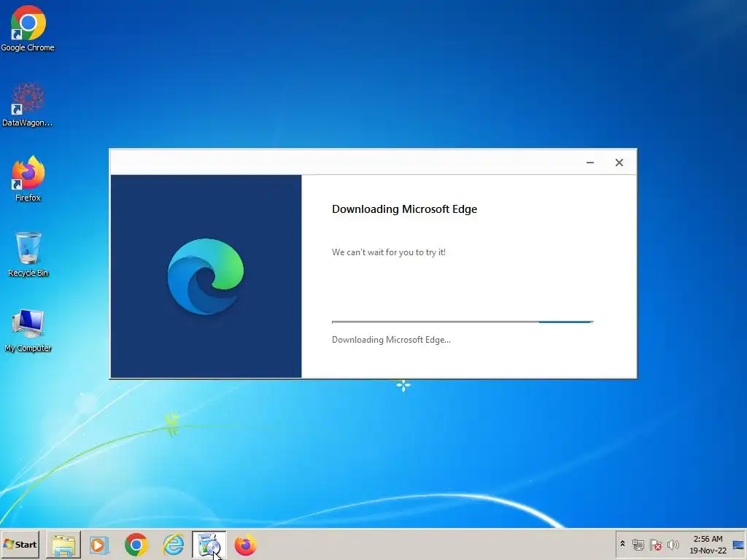Open the Start menu
747x560 pixels.
click(x=20, y=544)
